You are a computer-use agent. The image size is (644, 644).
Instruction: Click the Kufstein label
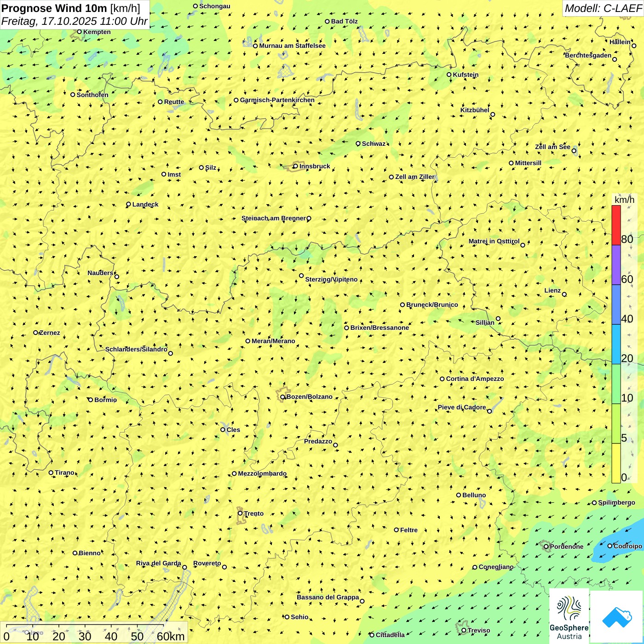click(466, 75)
